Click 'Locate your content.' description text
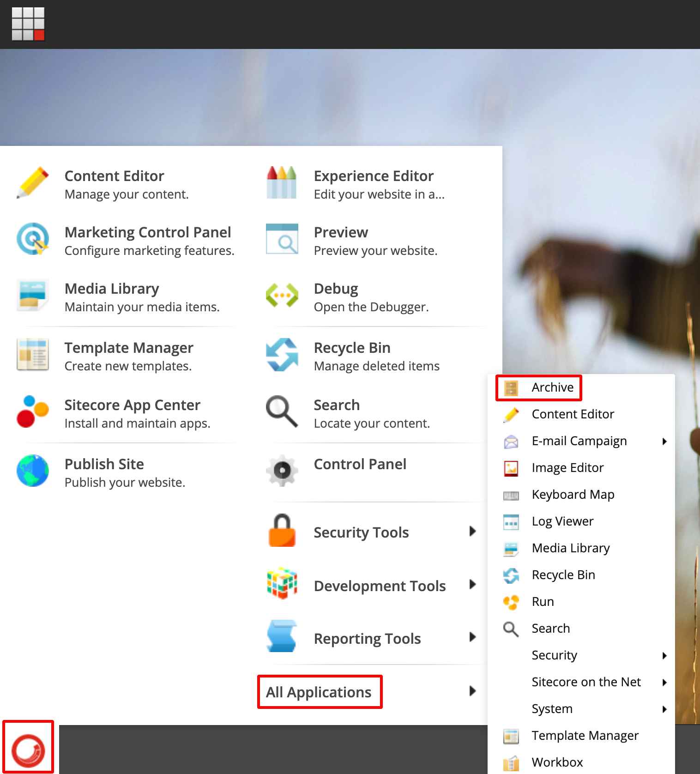This screenshot has height=774, width=700. pyautogui.click(x=372, y=423)
